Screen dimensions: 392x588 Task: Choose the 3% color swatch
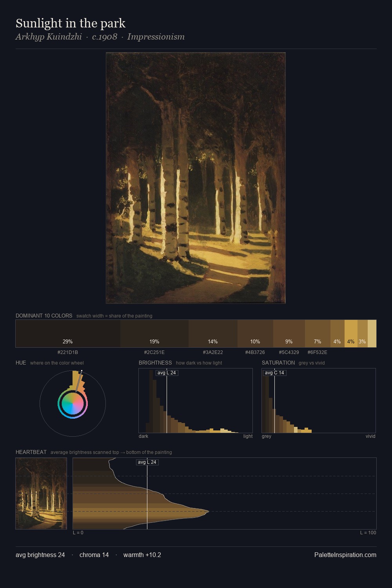click(363, 334)
